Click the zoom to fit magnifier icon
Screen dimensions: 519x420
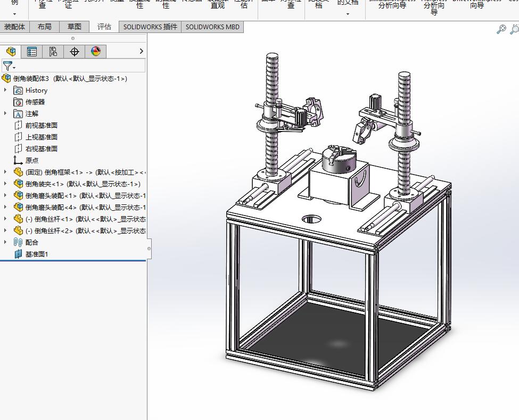pyautogui.click(x=501, y=29)
